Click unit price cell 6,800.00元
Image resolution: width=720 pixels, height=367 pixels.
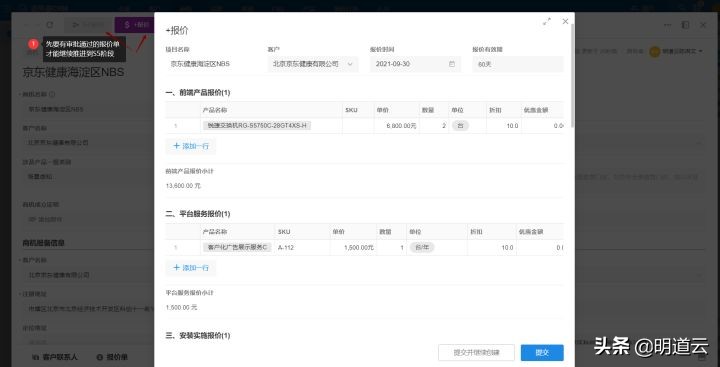coord(397,125)
